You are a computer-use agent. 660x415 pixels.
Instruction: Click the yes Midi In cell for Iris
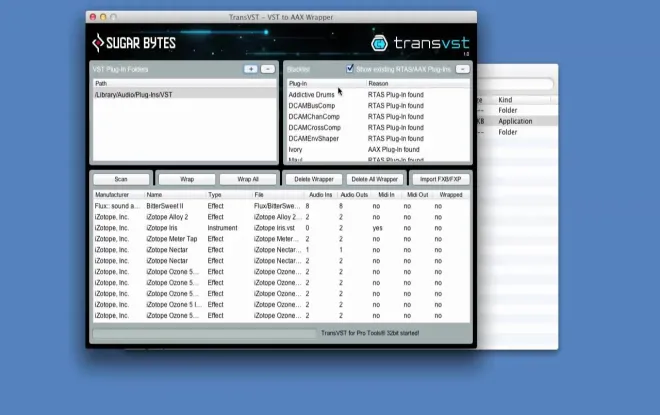(x=377, y=228)
